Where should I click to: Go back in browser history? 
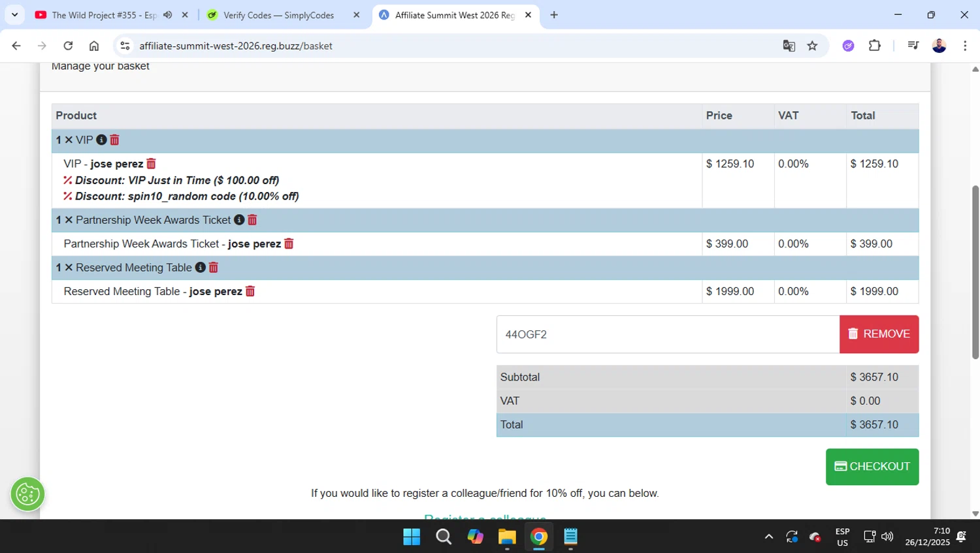[x=16, y=46]
